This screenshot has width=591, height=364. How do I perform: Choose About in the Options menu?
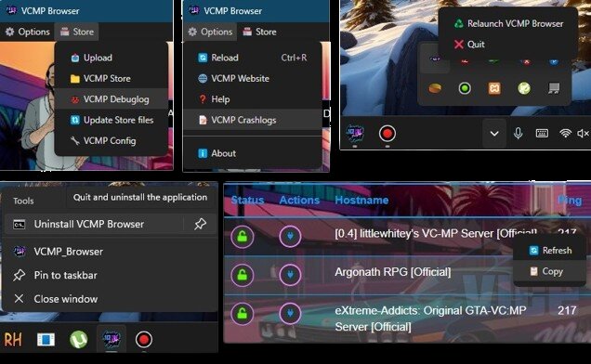(252, 153)
